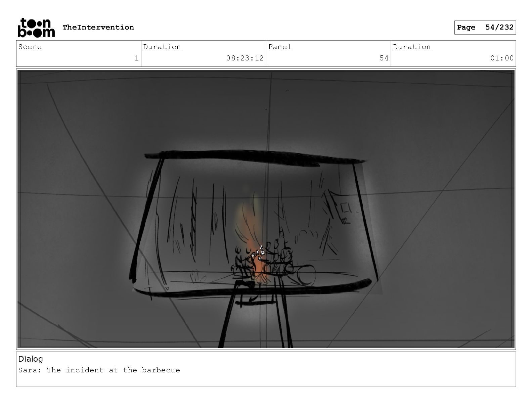This screenshot has height=411, width=532.
Task: Click the Panel header label
Action: coord(280,47)
